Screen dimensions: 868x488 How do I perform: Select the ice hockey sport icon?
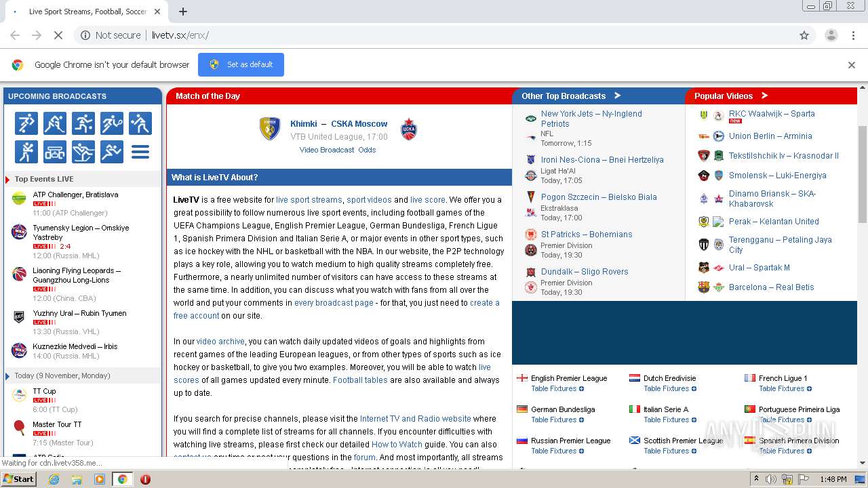click(x=55, y=123)
